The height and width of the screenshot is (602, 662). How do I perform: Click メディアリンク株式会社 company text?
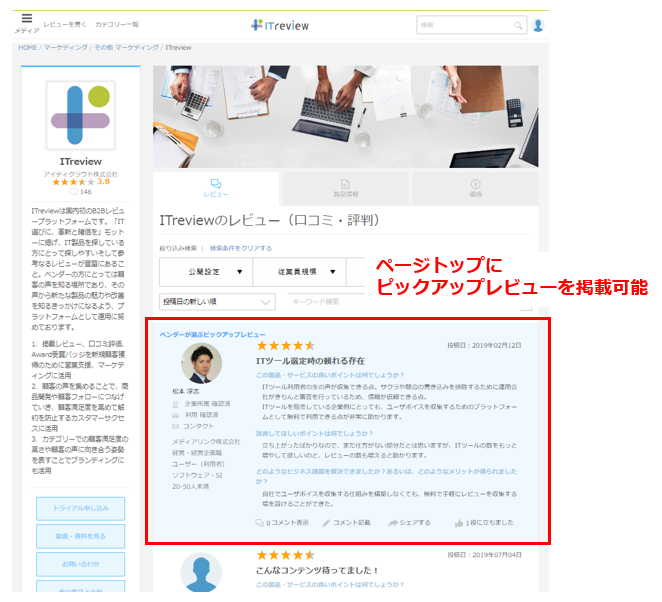206,442
